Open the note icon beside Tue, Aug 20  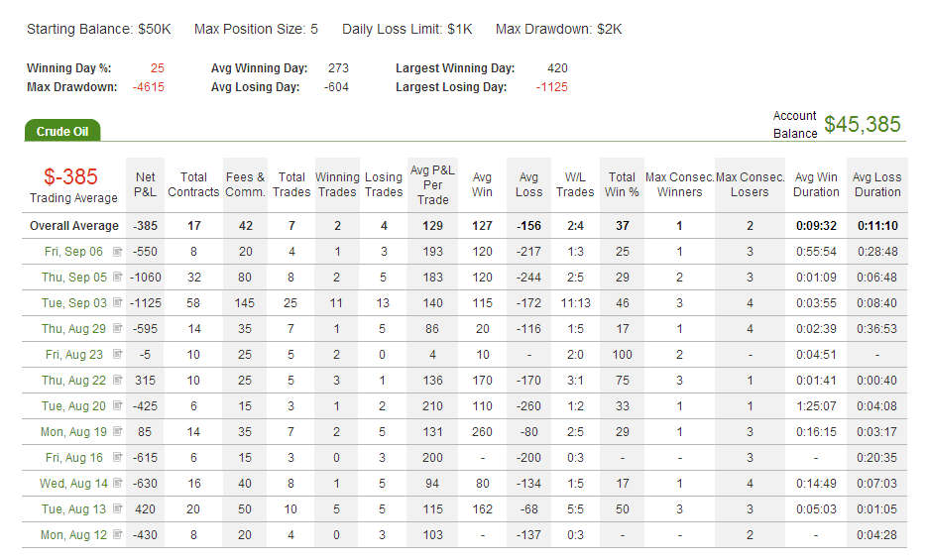[x=117, y=405]
